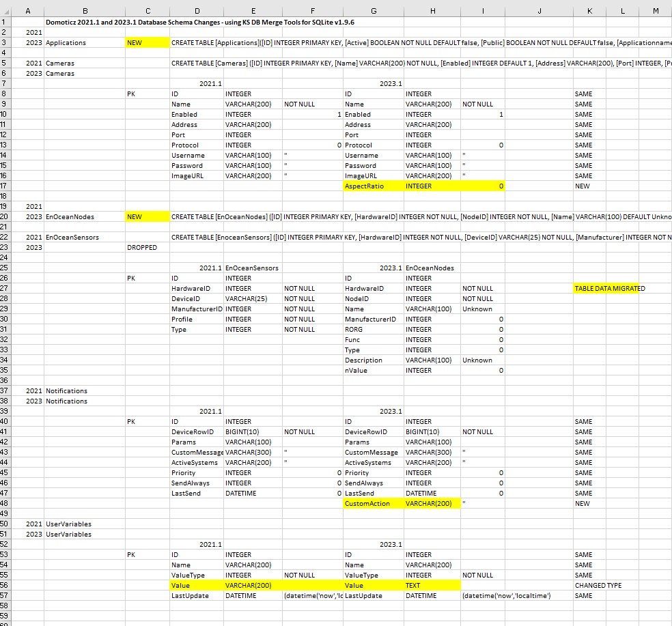Click the DROPPED cell in row 23
The height and width of the screenshot is (626, 672).
(x=148, y=248)
